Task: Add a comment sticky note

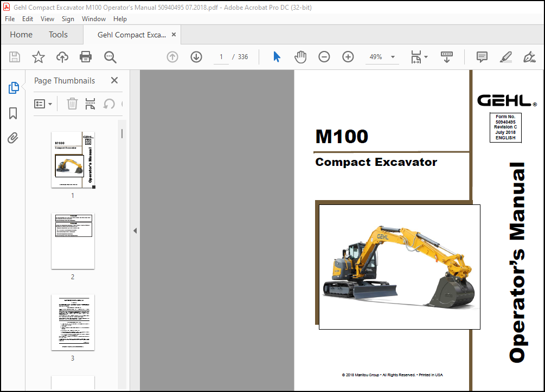Action: click(482, 56)
